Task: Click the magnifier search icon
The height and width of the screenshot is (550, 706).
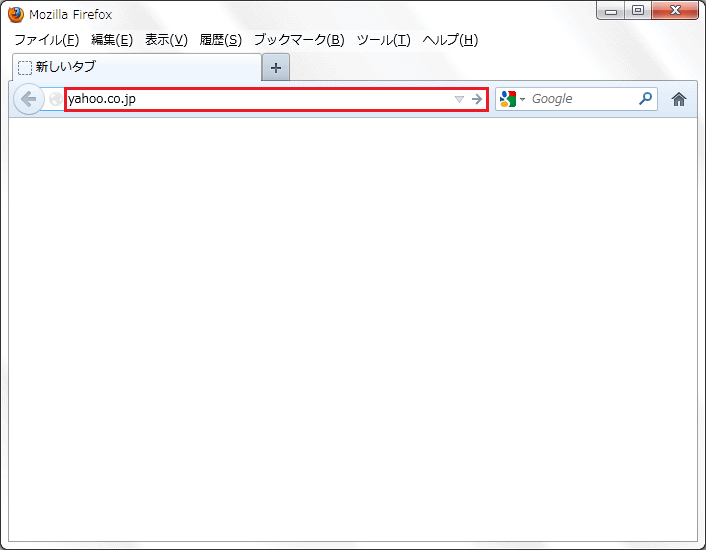Action: (x=645, y=99)
